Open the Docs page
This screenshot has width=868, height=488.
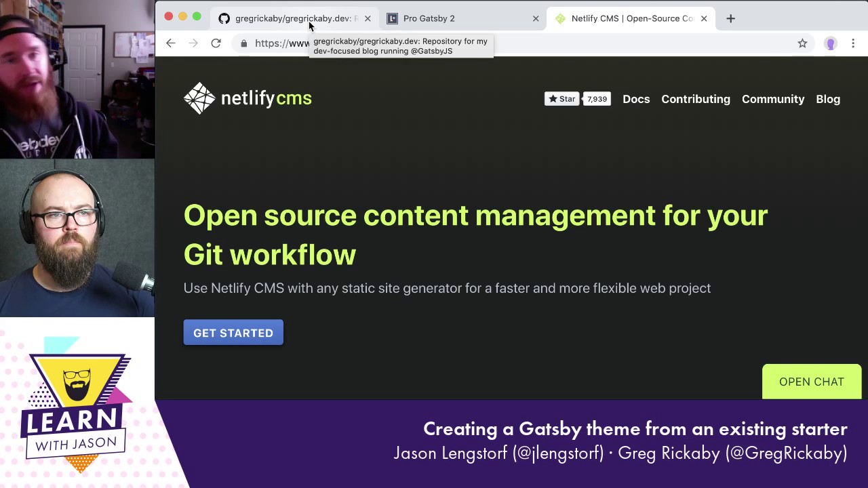coord(636,99)
